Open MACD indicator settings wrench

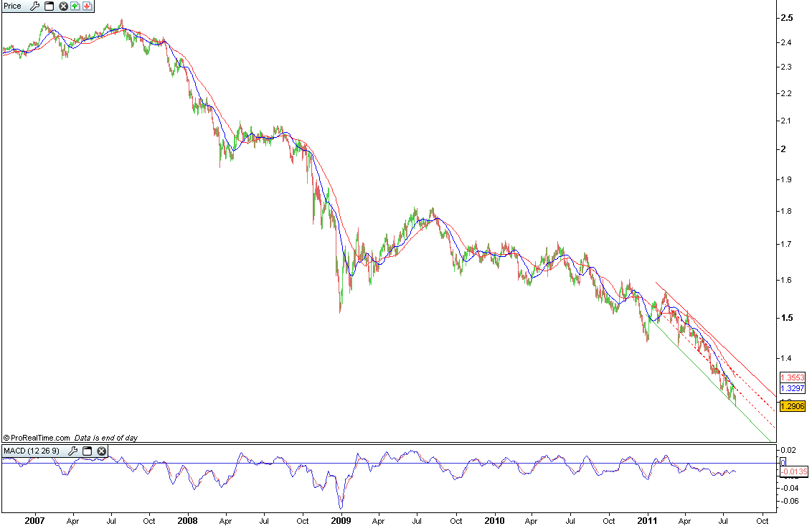(x=72, y=451)
